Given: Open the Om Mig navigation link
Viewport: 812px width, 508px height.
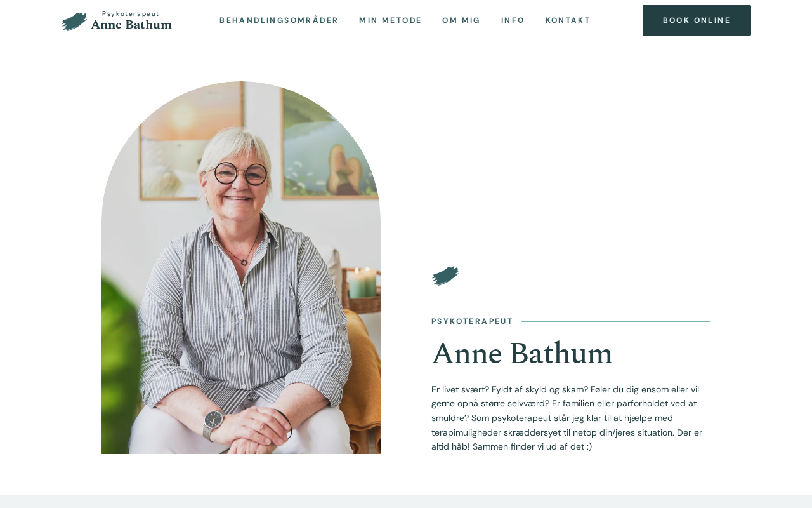Looking at the screenshot, I should (x=461, y=20).
